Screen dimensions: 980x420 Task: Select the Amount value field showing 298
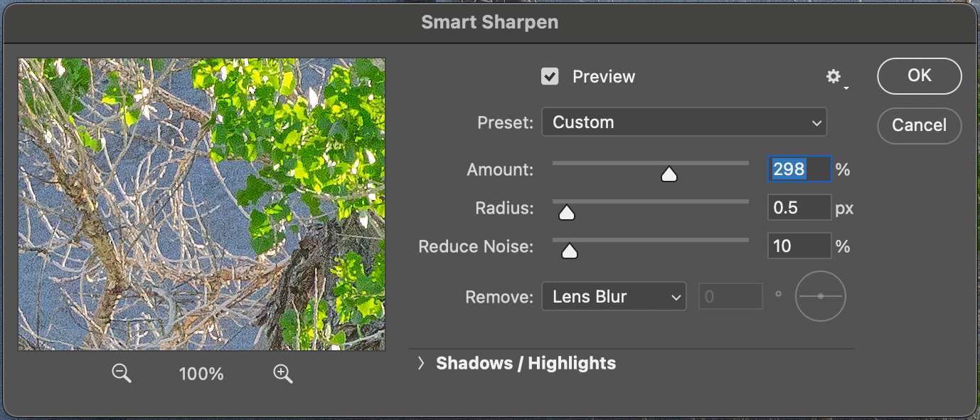click(799, 169)
